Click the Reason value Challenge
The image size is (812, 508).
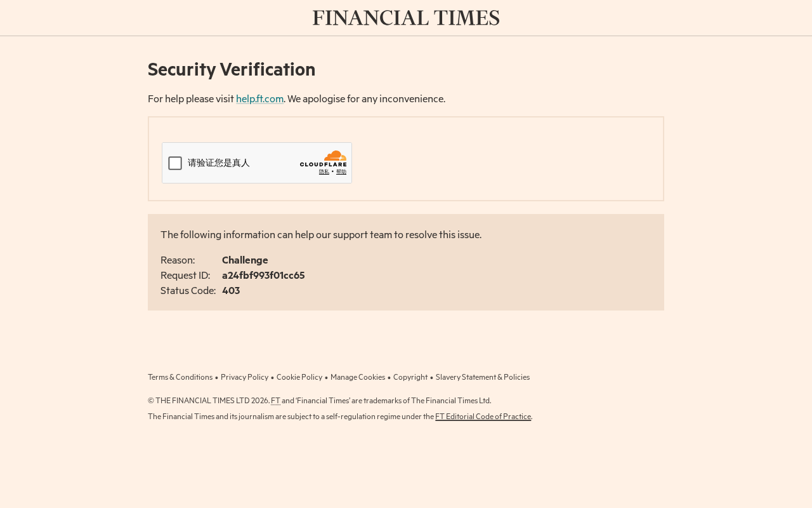pyautogui.click(x=245, y=260)
